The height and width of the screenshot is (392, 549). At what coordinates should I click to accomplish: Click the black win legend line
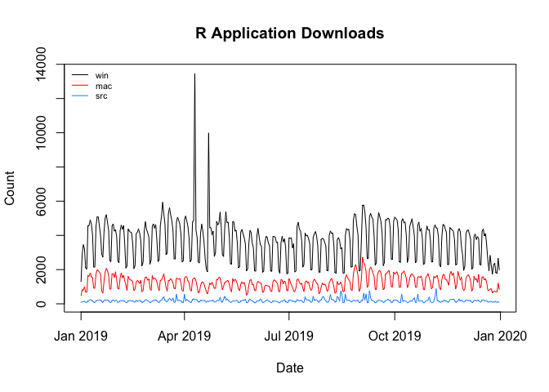[x=80, y=75]
